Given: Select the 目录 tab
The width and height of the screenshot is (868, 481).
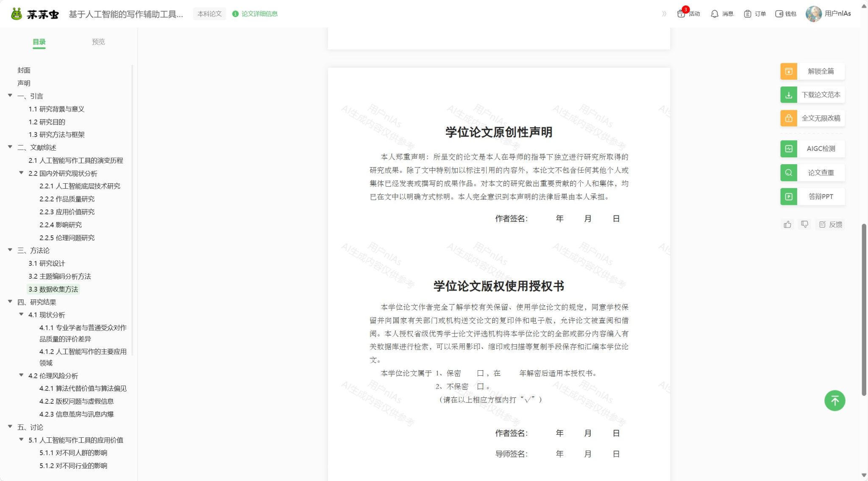Looking at the screenshot, I should pos(39,42).
